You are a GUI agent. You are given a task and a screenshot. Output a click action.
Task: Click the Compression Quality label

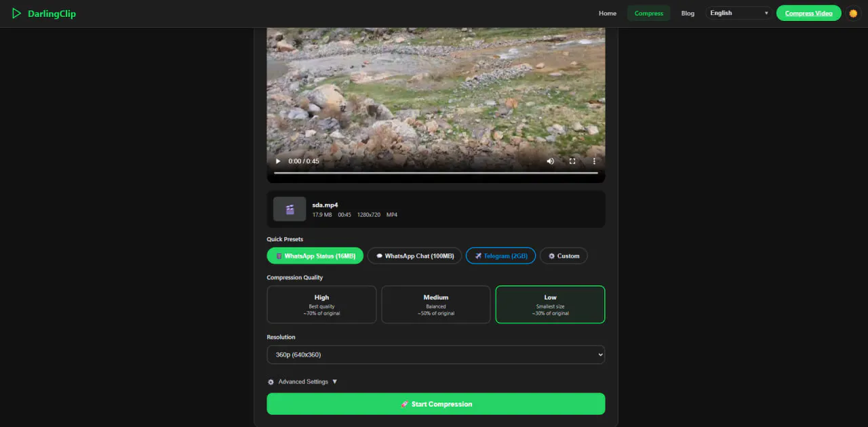295,277
